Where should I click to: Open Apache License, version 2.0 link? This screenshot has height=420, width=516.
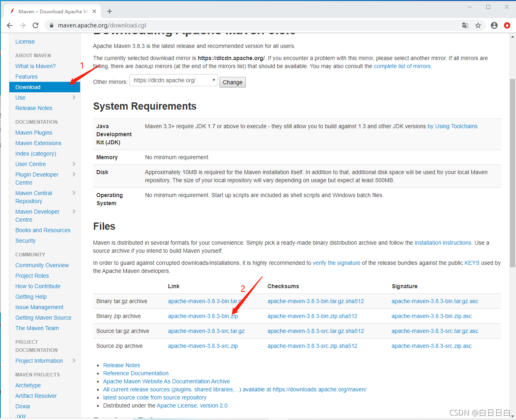point(192,405)
